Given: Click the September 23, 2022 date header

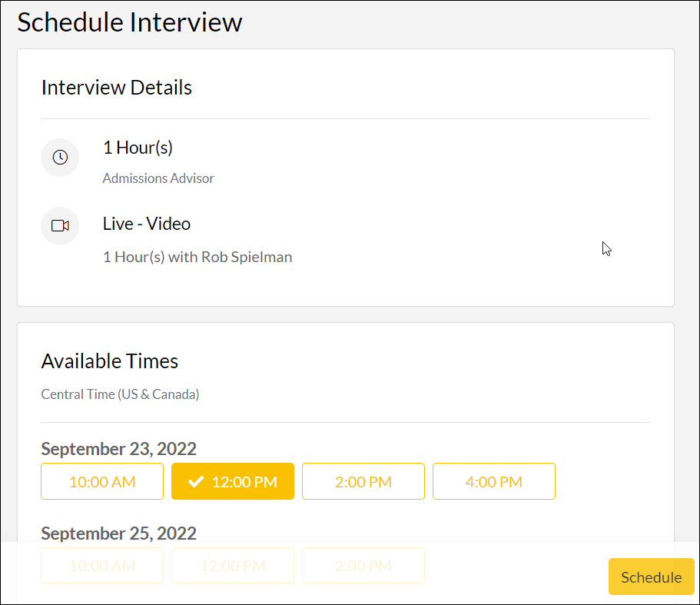Looking at the screenshot, I should point(118,448).
